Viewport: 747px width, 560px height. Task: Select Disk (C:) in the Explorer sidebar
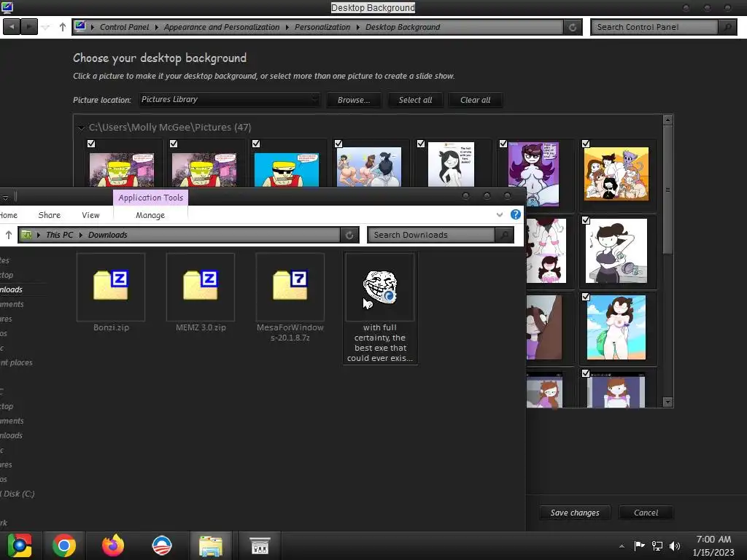click(x=18, y=494)
